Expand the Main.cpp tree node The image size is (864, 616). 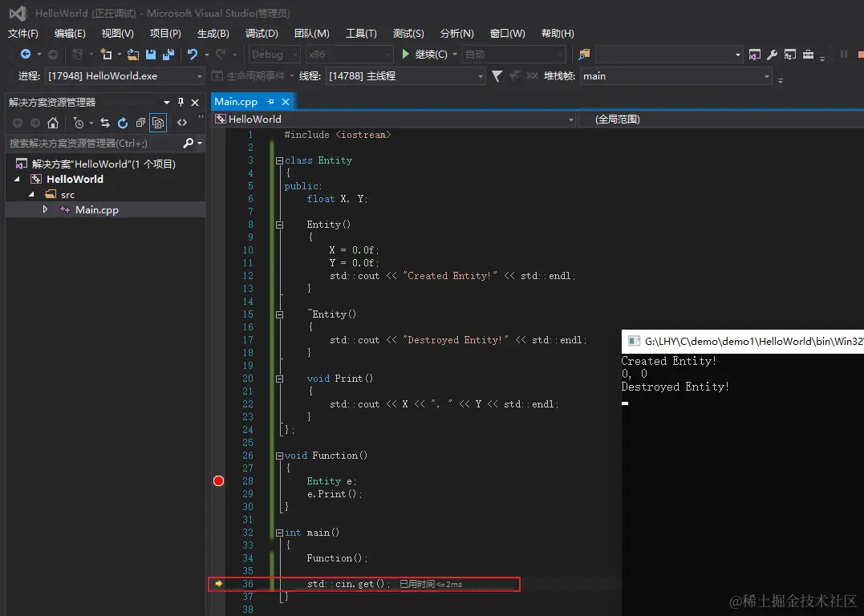(x=46, y=209)
